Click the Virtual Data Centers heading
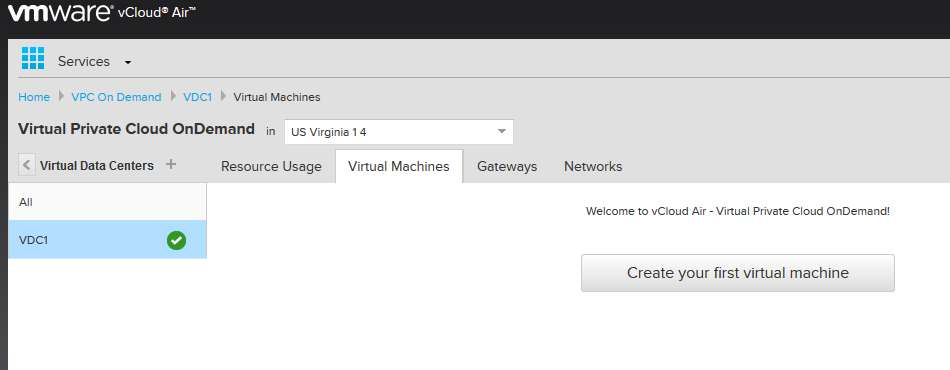The image size is (950, 370). [x=97, y=165]
